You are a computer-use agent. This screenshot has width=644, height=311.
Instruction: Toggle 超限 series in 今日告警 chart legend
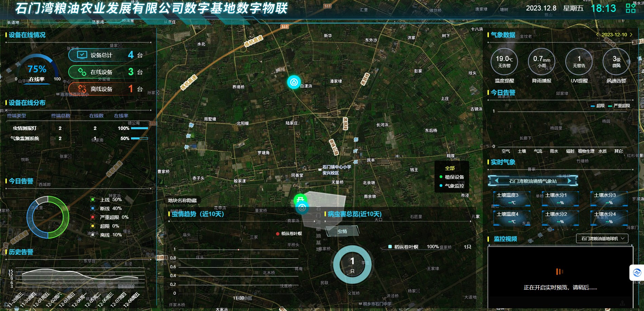(597, 106)
